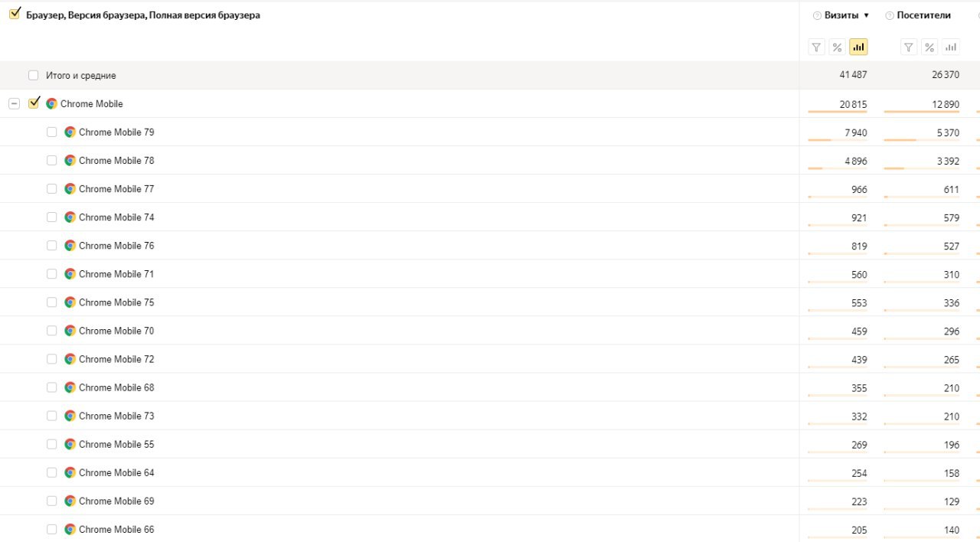This screenshot has width=980, height=542.
Task: Select the Chrome Mobile 66 row label
Action: click(x=116, y=528)
